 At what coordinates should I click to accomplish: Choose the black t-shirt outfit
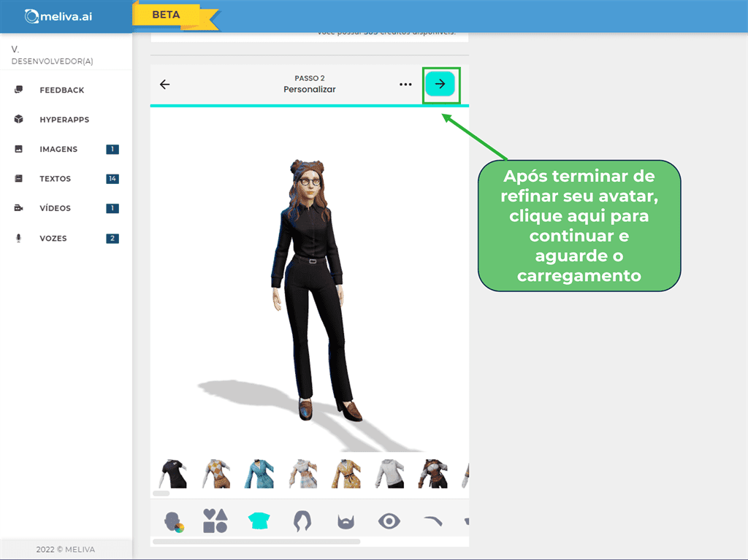tap(172, 474)
